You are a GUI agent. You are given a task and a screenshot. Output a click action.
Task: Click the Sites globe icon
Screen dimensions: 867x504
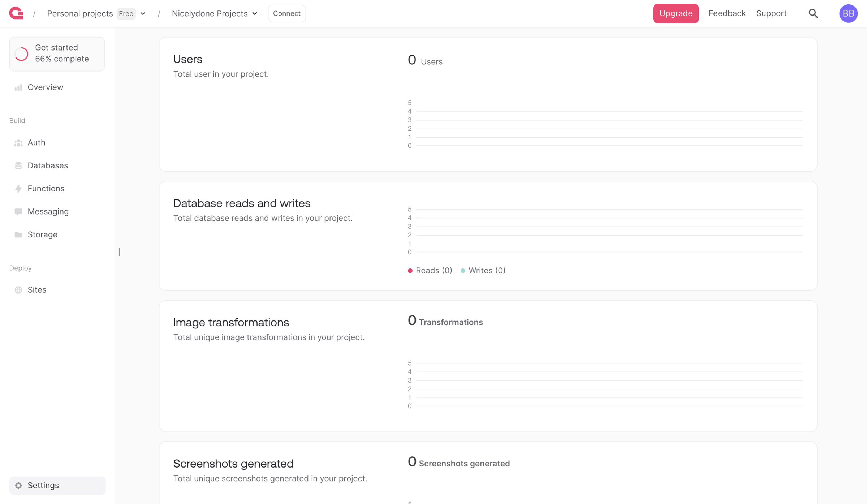click(x=18, y=290)
